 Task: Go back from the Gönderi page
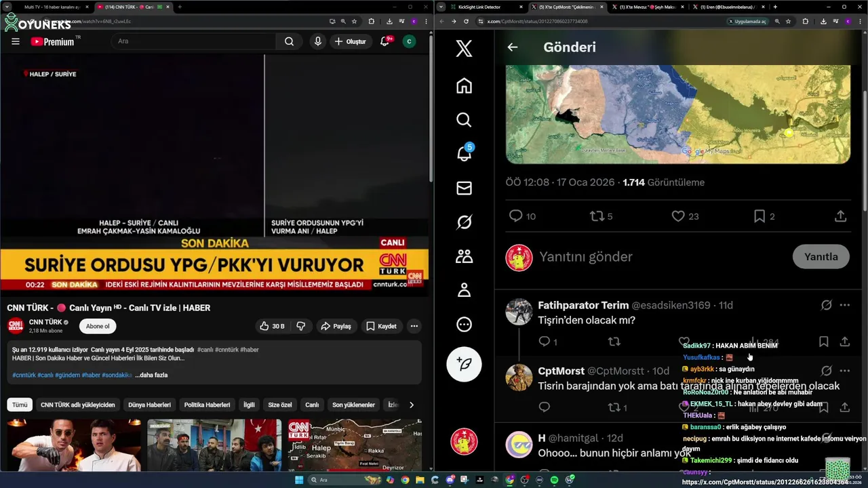tap(513, 47)
